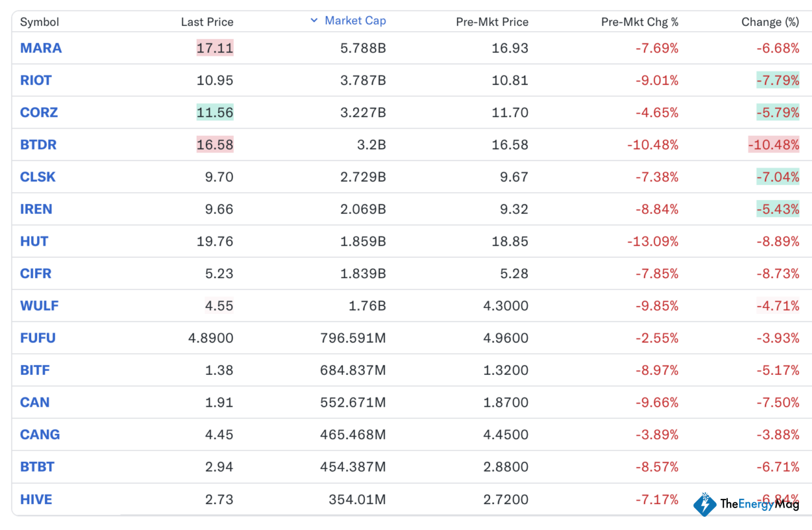Select the CORZ symbol link
This screenshot has width=812, height=530.
(39, 113)
